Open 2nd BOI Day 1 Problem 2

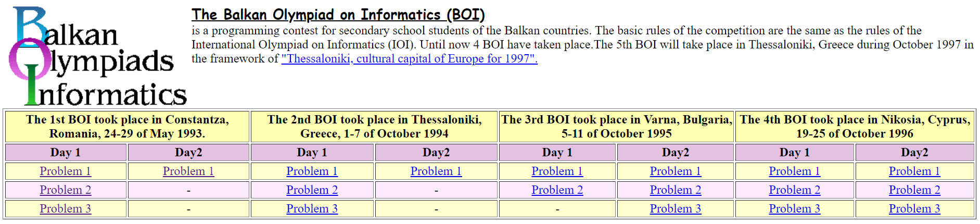tap(312, 190)
